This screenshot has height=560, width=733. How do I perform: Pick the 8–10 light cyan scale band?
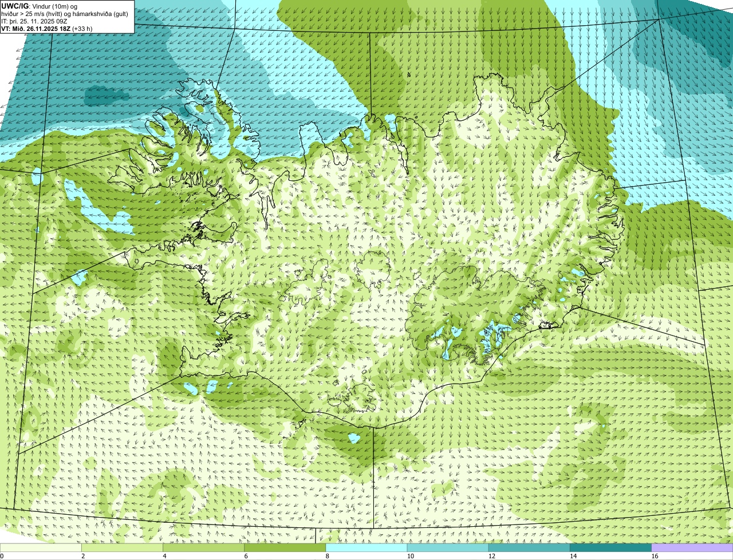(x=367, y=548)
